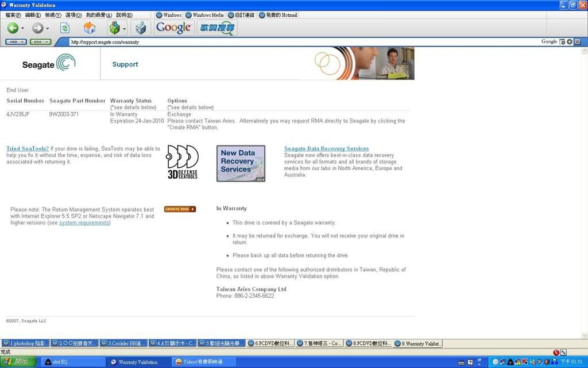588x368 pixels.
Task: Click the blue cube toolbar icon
Action: 141,28
